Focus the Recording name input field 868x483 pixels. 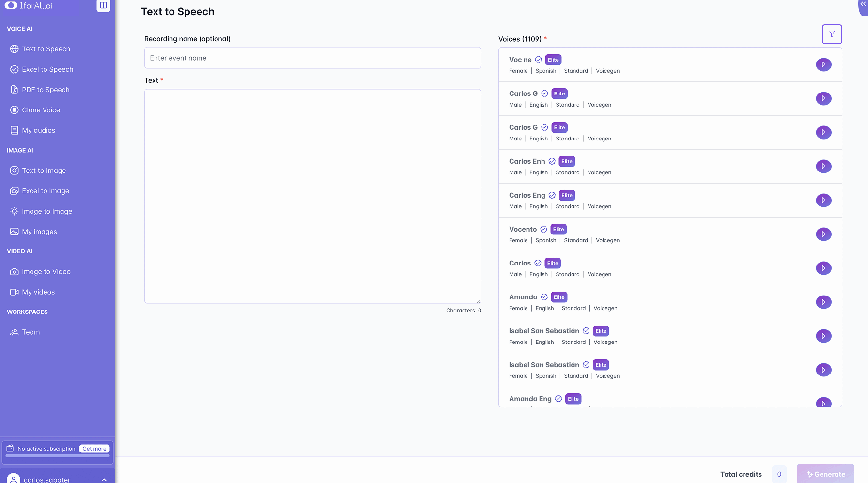pos(312,58)
